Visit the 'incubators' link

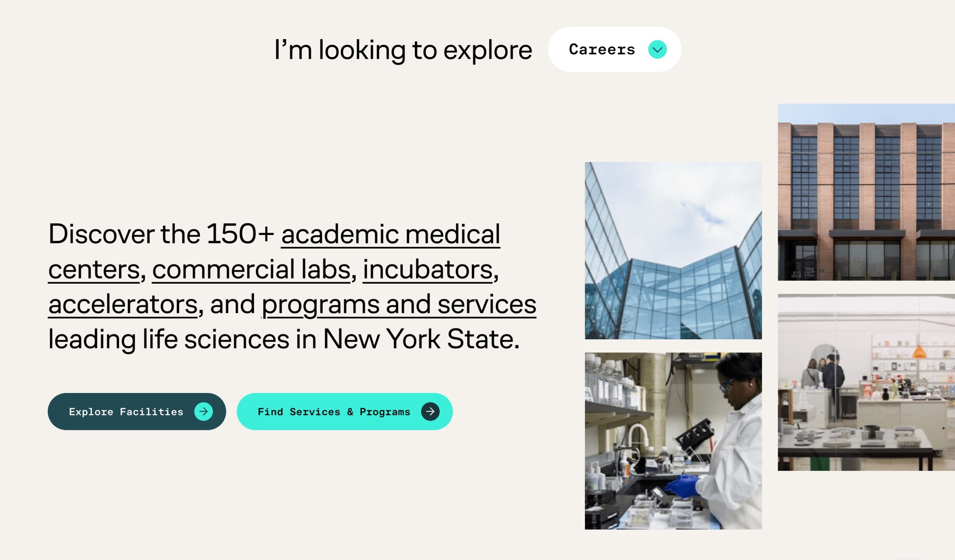coord(428,269)
